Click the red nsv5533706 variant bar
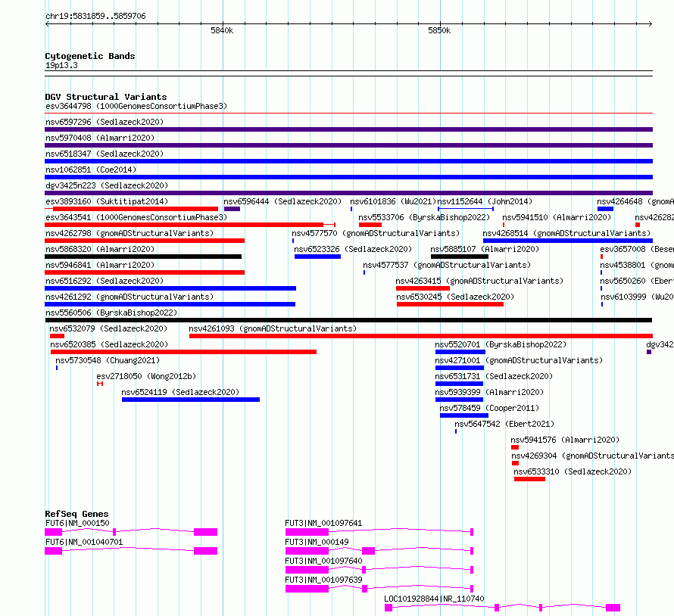This screenshot has width=674, height=616. (x=370, y=225)
